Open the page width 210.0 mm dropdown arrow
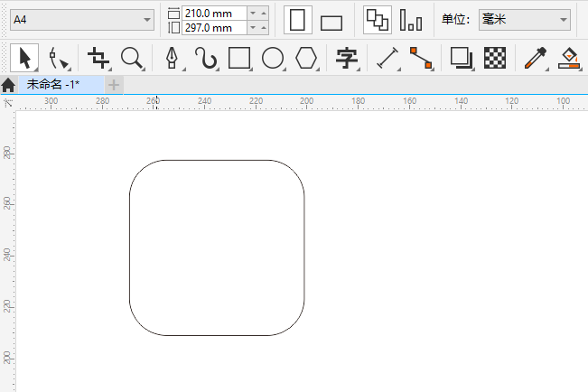 [252, 13]
